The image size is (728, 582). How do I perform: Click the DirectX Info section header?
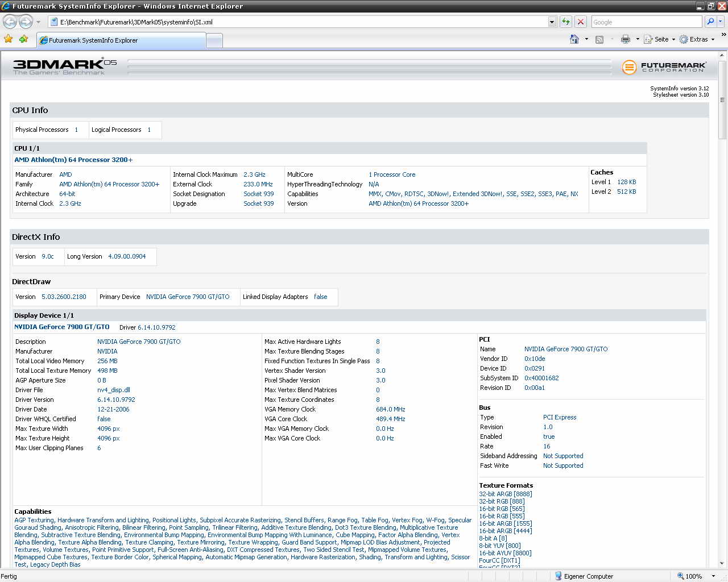(x=359, y=237)
